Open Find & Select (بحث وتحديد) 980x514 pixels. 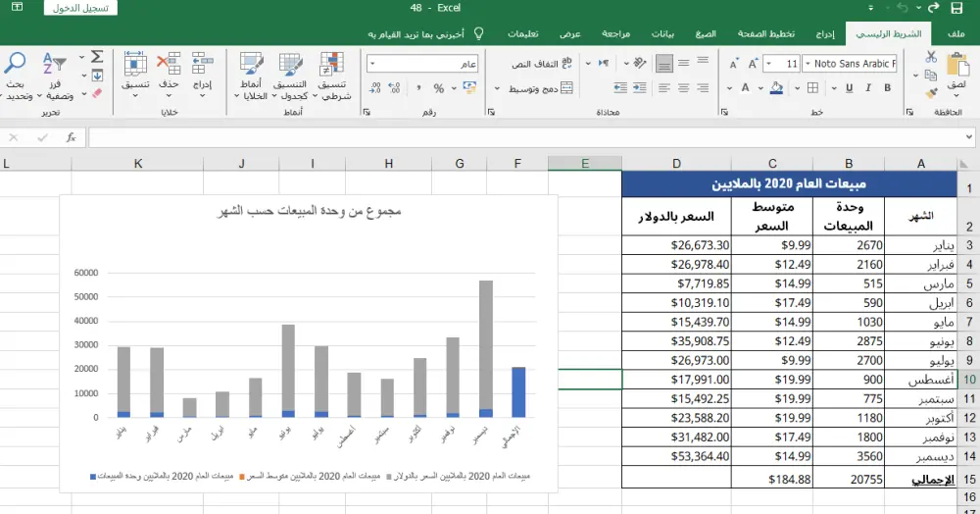[x=16, y=77]
